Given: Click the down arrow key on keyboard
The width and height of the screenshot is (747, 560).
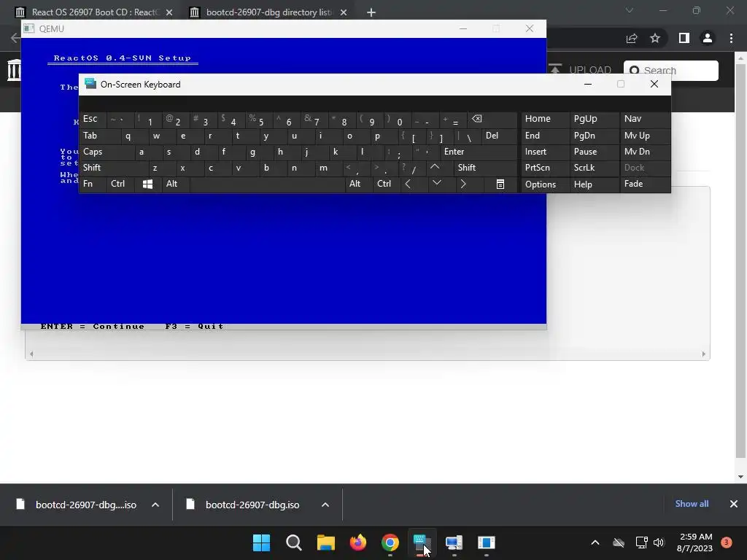Looking at the screenshot, I should point(436,184).
